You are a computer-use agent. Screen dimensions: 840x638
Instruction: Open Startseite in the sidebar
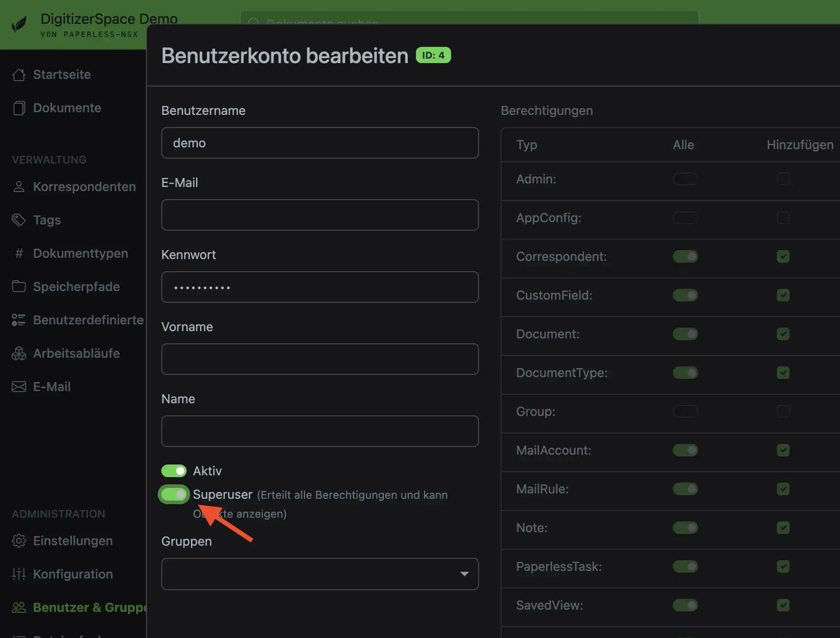coord(62,75)
